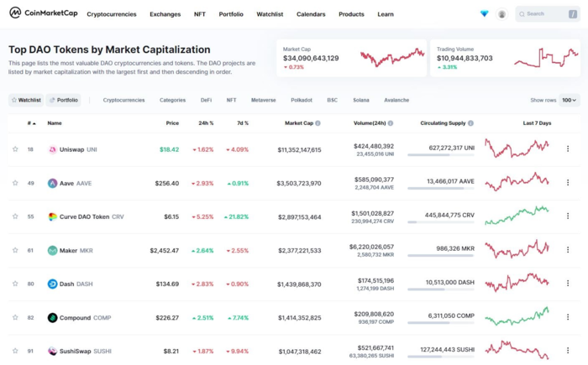Open the SushiSwap SUSHI coin link
Screen dimensions: 588x365
click(x=85, y=351)
